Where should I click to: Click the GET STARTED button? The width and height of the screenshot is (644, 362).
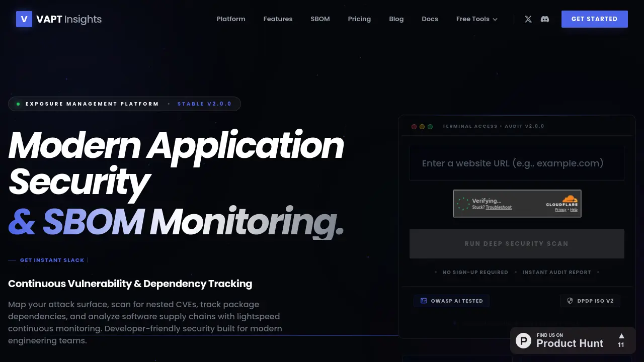[594, 19]
